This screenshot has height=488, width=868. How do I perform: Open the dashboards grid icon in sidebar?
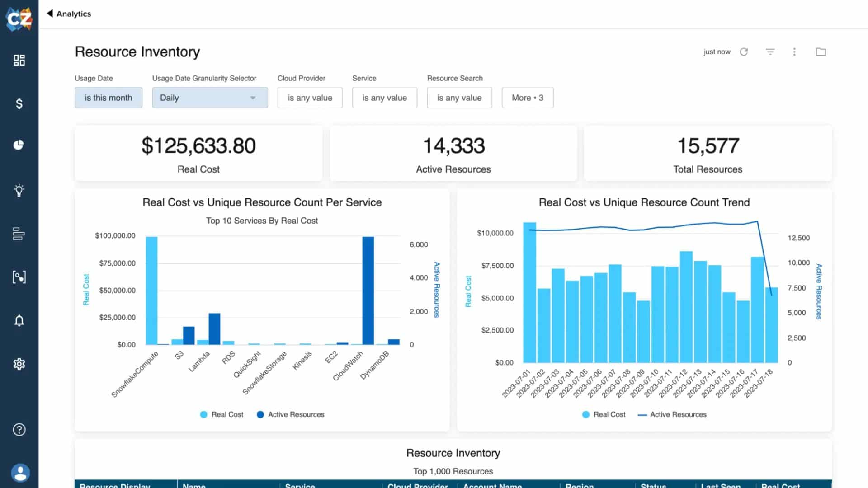click(19, 60)
